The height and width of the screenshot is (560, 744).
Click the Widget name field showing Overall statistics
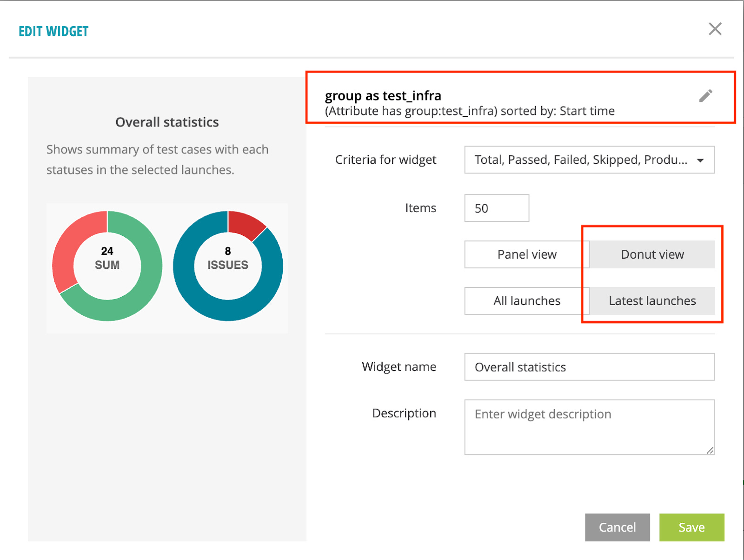tap(589, 367)
